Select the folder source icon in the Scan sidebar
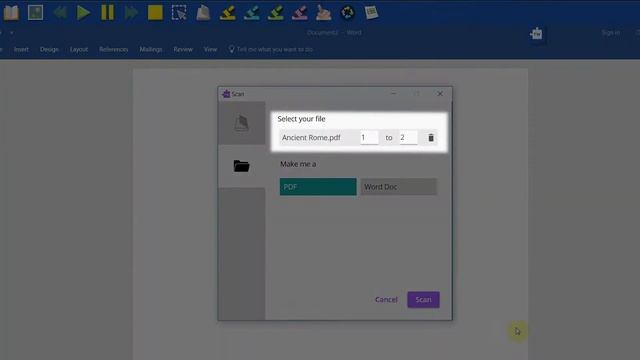 [242, 166]
